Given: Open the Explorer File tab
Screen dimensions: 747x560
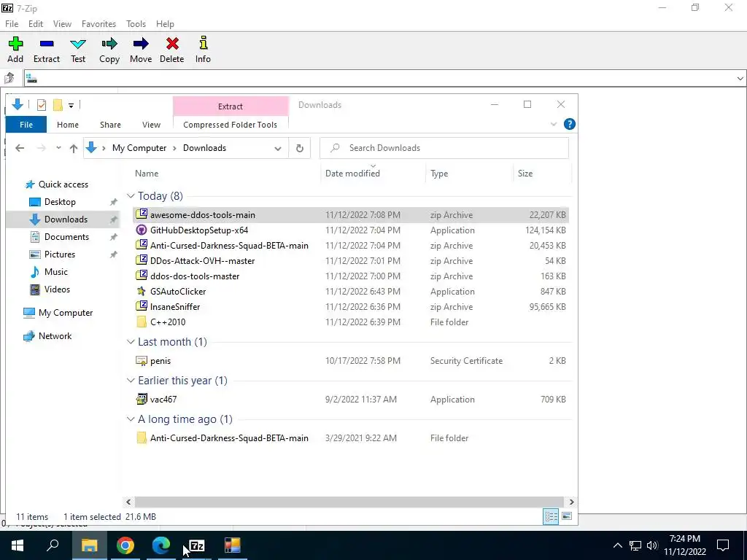Looking at the screenshot, I should click(x=26, y=125).
